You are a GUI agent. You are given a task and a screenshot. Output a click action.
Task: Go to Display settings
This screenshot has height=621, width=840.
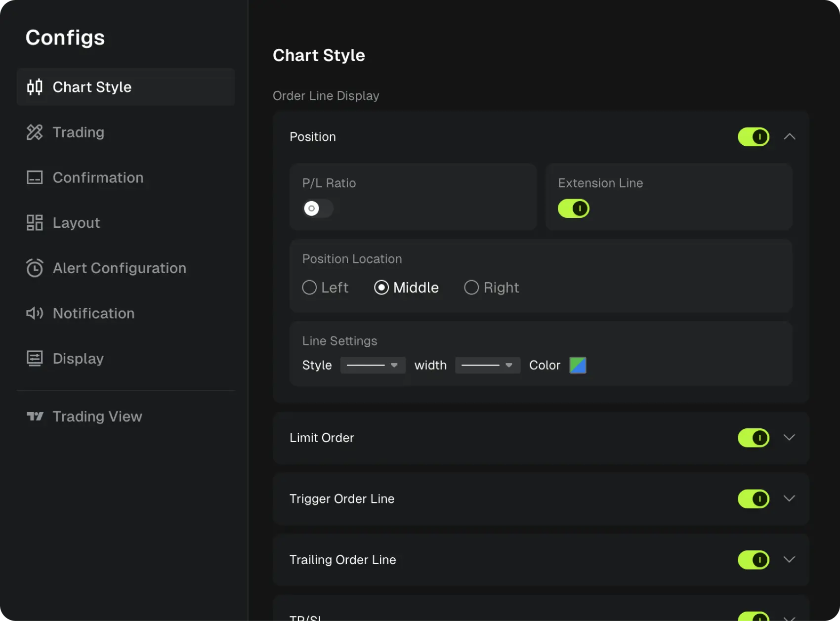coord(126,358)
